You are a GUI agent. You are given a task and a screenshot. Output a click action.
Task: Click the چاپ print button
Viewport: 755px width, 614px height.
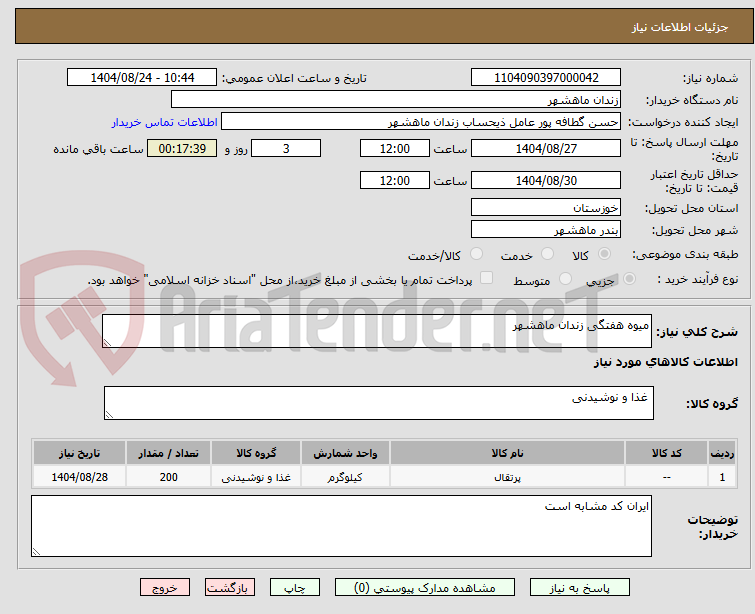(x=295, y=588)
